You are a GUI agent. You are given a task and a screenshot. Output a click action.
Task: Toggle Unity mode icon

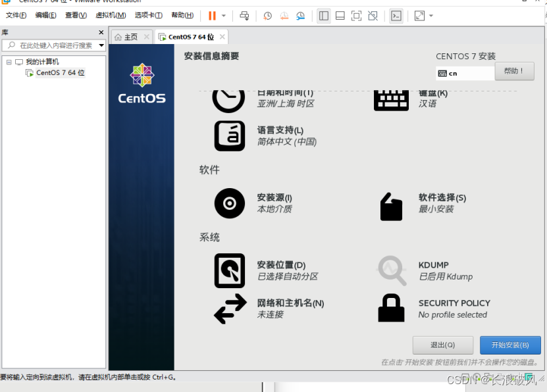tap(373, 16)
